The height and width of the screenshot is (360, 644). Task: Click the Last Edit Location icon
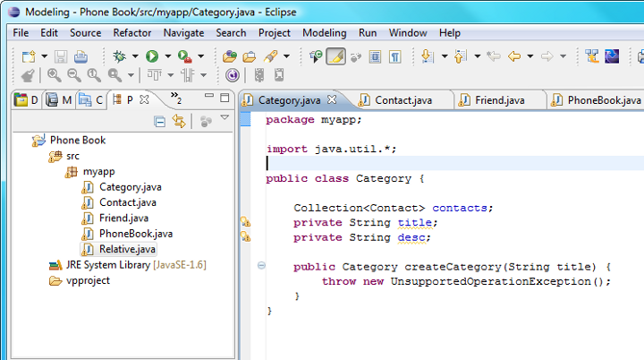click(x=494, y=56)
